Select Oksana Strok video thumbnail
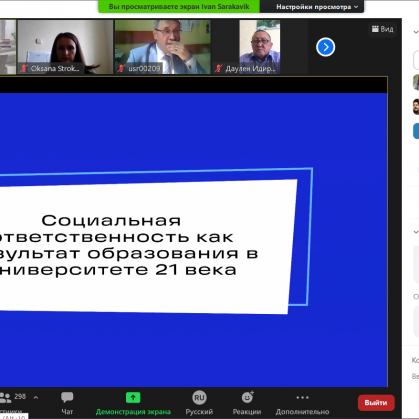419x419 pixels. click(65, 47)
